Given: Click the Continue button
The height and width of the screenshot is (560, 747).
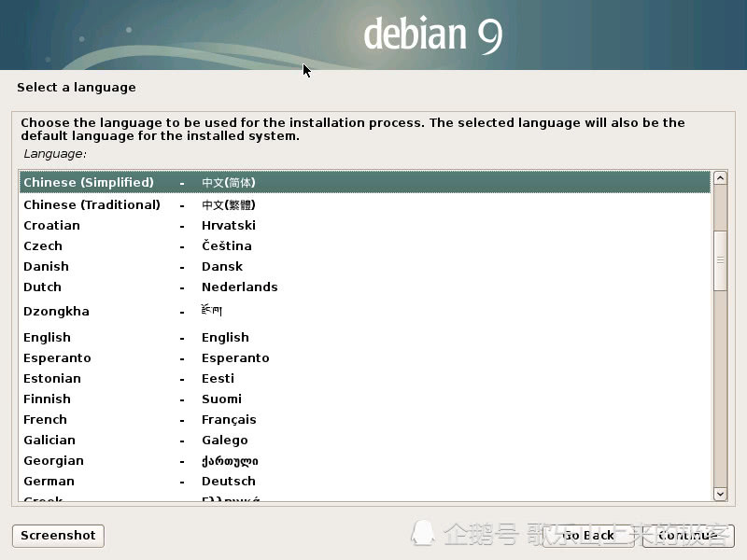Looking at the screenshot, I should (x=688, y=536).
